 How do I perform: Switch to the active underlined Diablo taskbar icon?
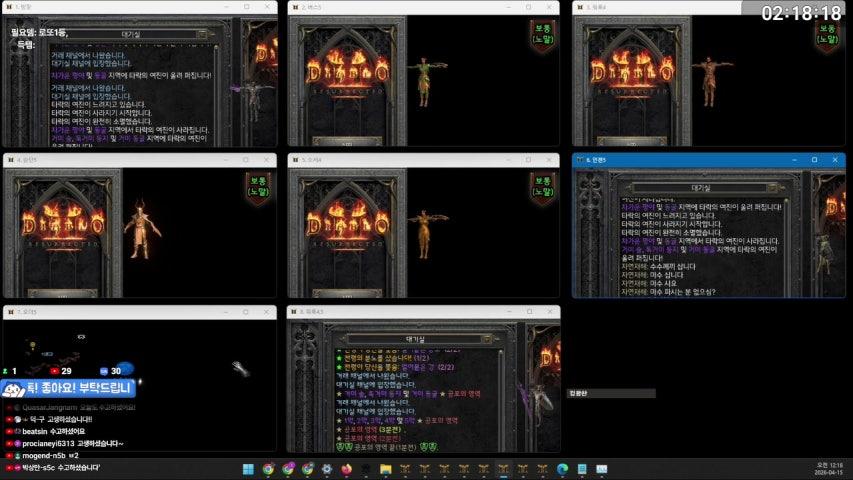(503, 469)
